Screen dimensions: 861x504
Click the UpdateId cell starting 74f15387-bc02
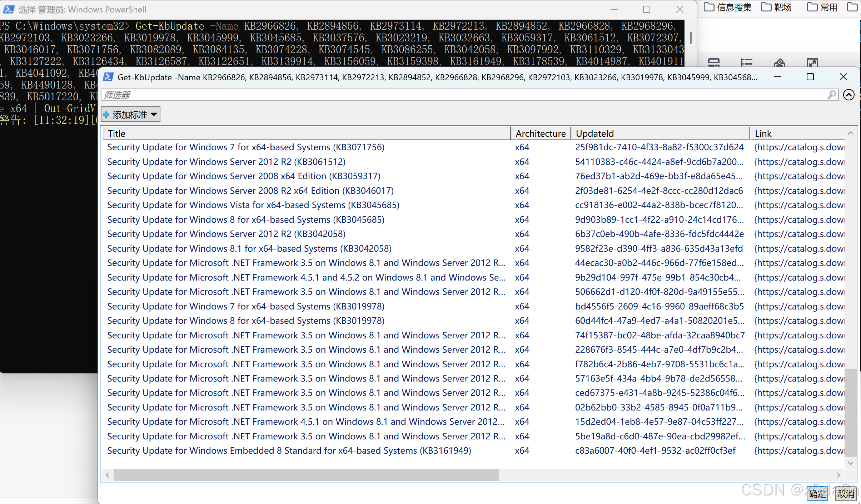tap(660, 335)
